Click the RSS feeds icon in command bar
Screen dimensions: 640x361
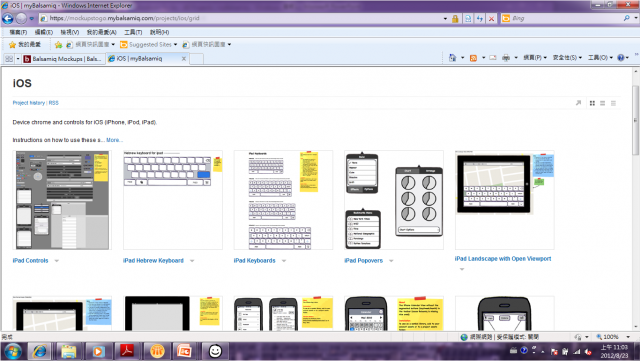pyautogui.click(x=473, y=58)
